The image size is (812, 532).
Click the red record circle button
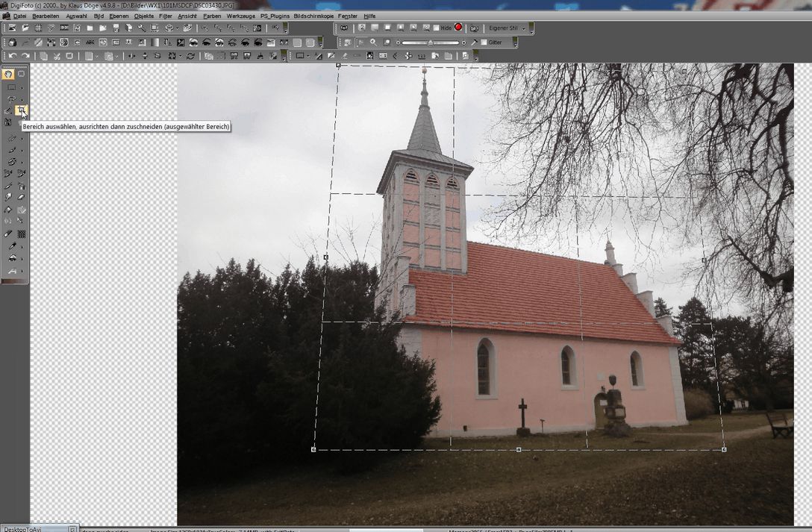(x=458, y=28)
